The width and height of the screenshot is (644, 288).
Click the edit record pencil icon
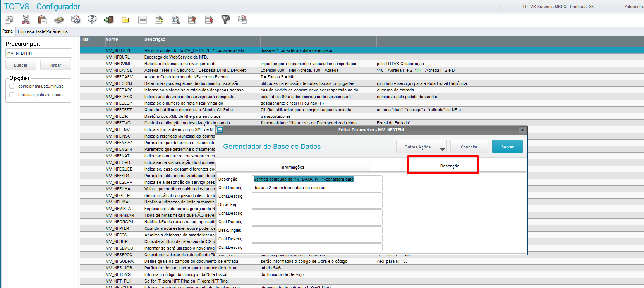pos(192,19)
